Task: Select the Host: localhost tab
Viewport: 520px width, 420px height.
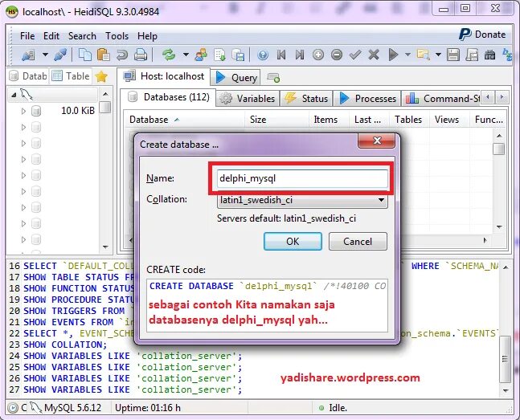Action: click(x=163, y=76)
